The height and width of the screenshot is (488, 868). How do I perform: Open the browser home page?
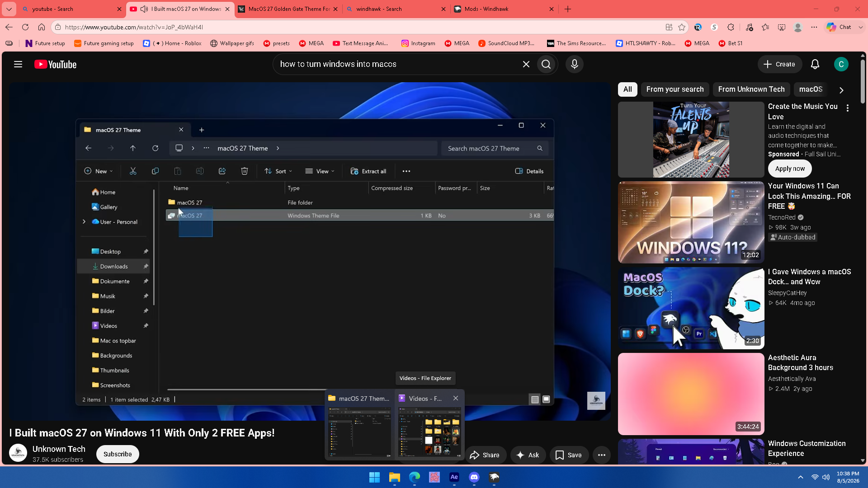point(42,27)
